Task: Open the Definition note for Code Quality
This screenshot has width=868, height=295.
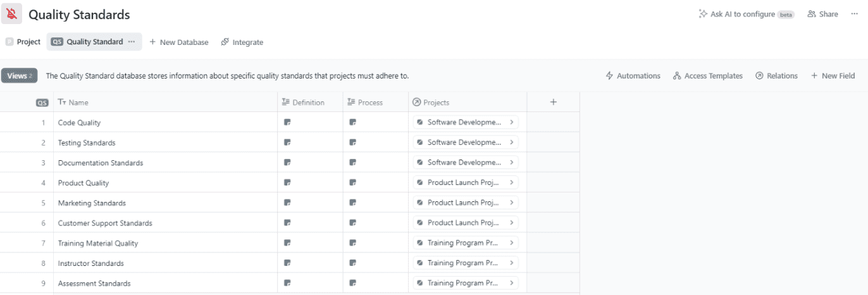Action: [x=287, y=122]
